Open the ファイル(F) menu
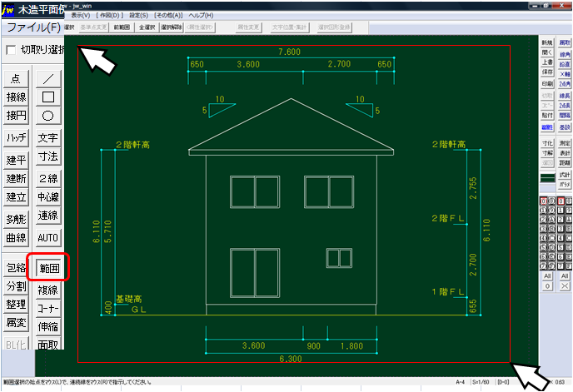Image resolution: width=573 pixels, height=392 pixels. [29, 27]
